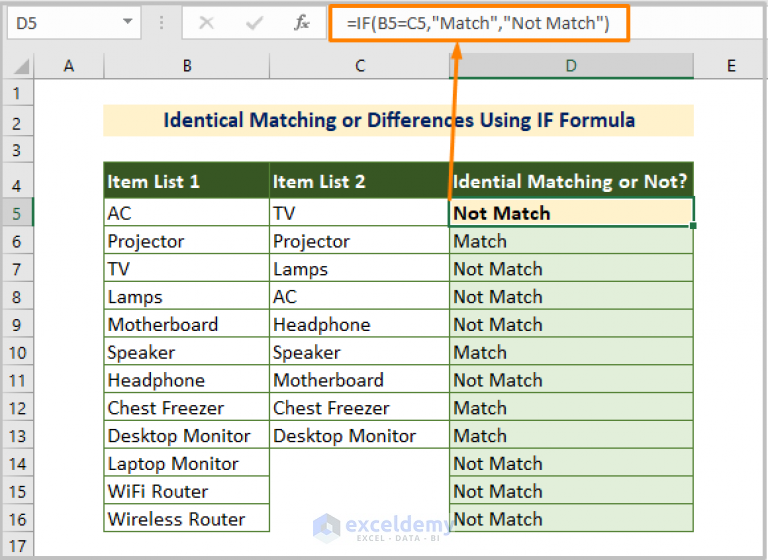Select "Lamps" in Item List 1 row 8

187,297
